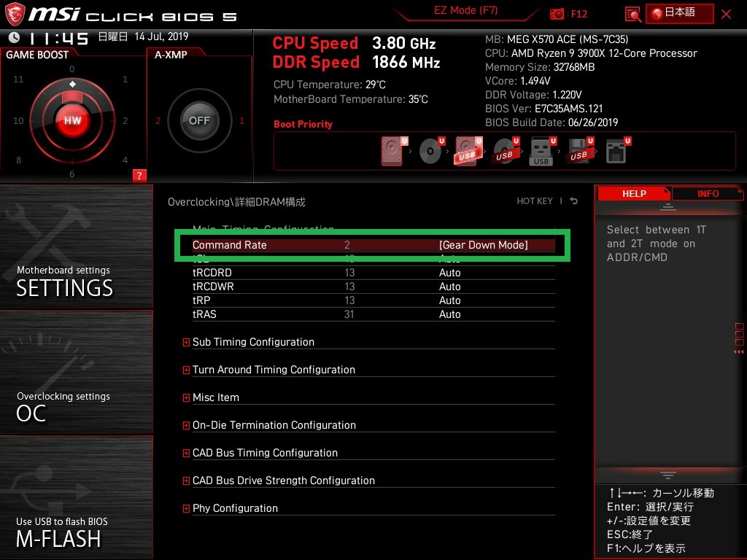Click the CPU: AMD Ryzen 9 3900X line
Viewport: 747px width, 560px height.
pyautogui.click(x=591, y=52)
